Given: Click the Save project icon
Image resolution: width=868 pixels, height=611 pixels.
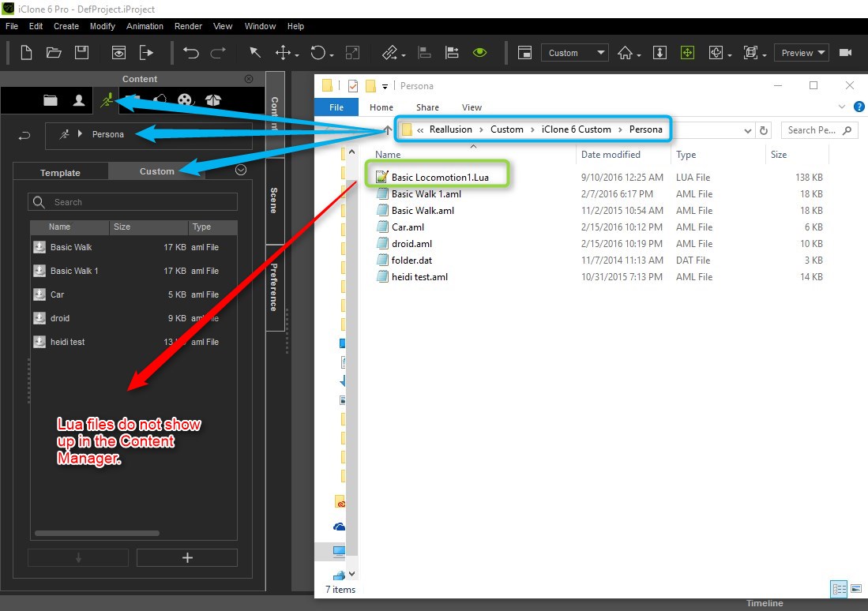Looking at the screenshot, I should [x=82, y=52].
